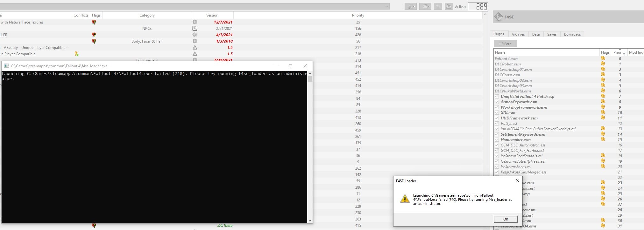Click the warning triangle on the priority 218 row
The width and height of the screenshot is (644, 230).
pyautogui.click(x=195, y=54)
